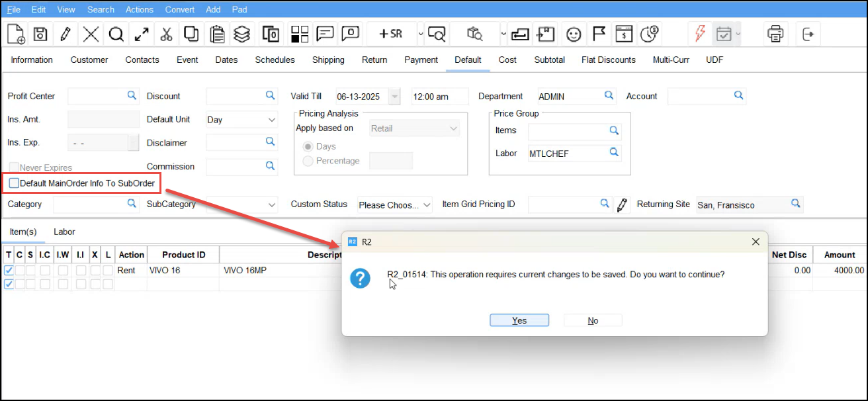Expand the Custom Status dropdown

[394, 205]
